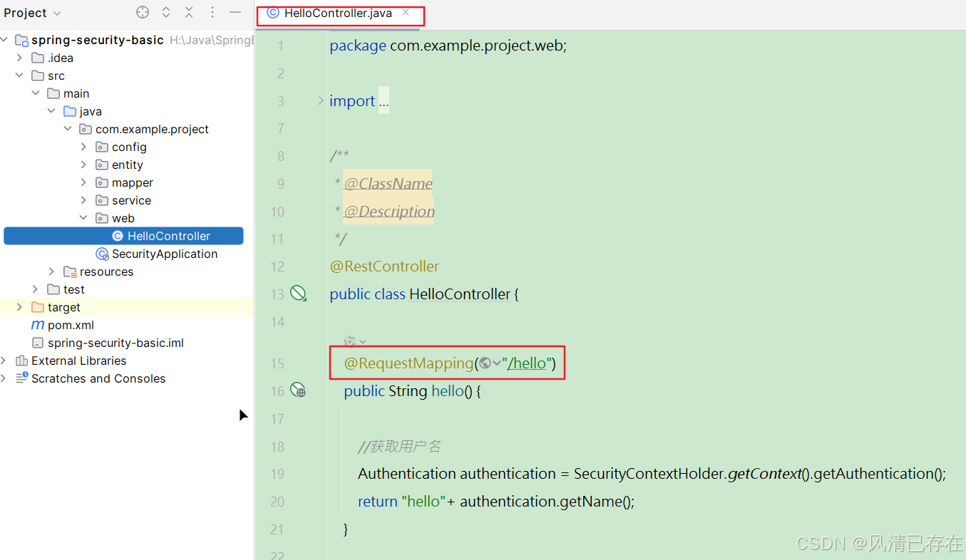Expand the resources folder
Viewport: 966px width, 560px height.
coord(51,271)
